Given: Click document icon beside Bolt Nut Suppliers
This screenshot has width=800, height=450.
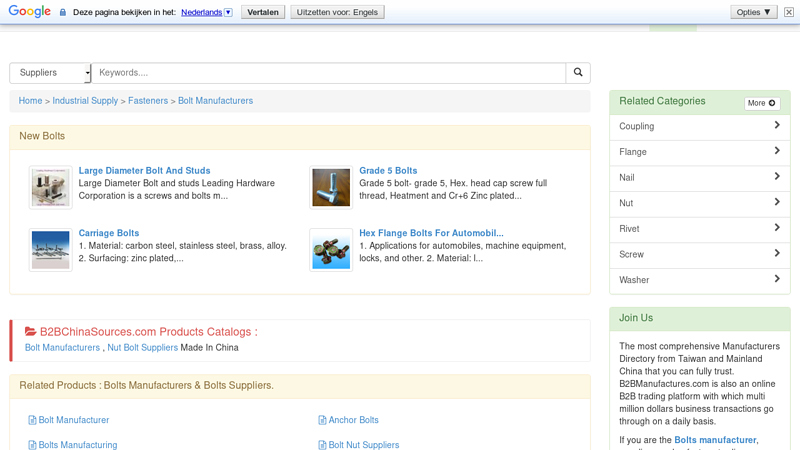Looking at the screenshot, I should coord(322,445).
